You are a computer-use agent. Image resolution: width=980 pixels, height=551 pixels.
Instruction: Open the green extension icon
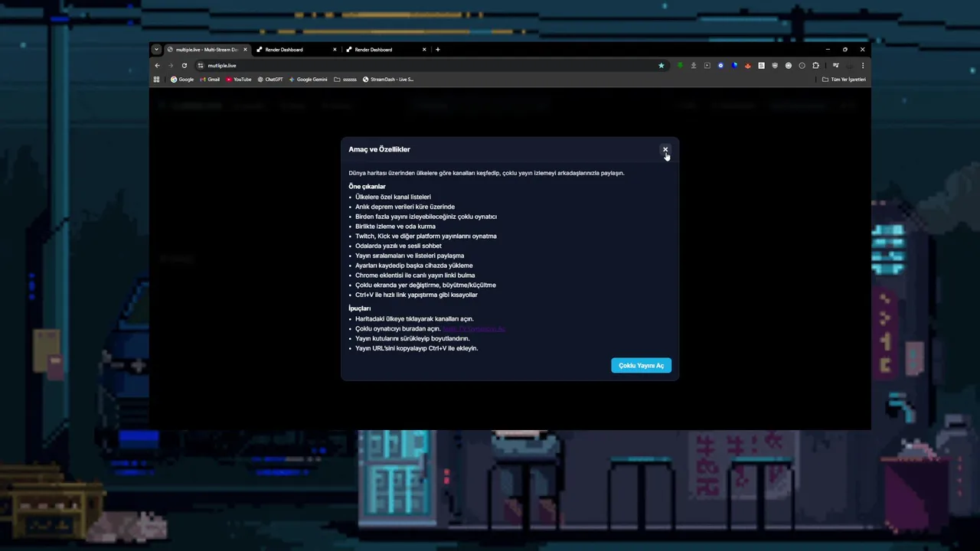click(680, 66)
